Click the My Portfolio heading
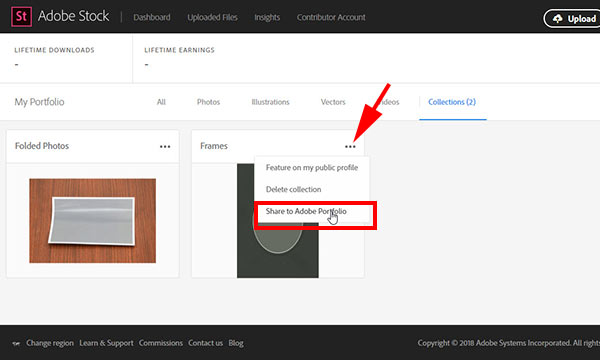The width and height of the screenshot is (600, 360). [x=39, y=102]
